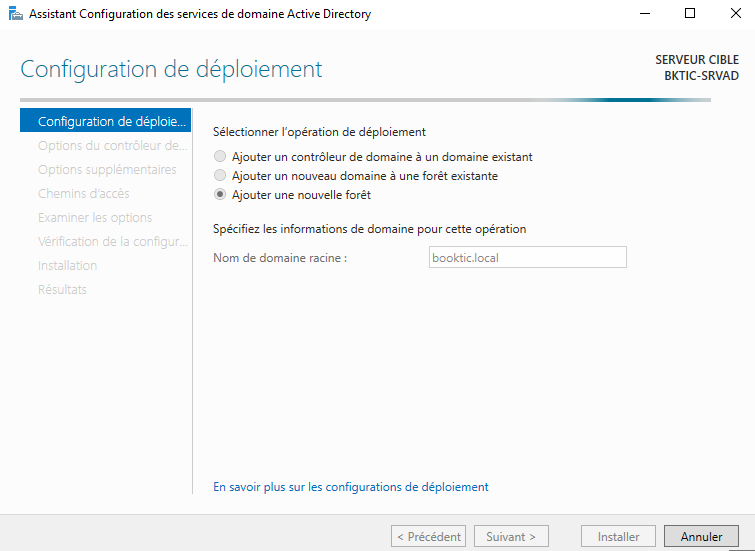This screenshot has height=551, width=755.
Task: Cancel the wizard with Annuler
Action: [701, 537]
